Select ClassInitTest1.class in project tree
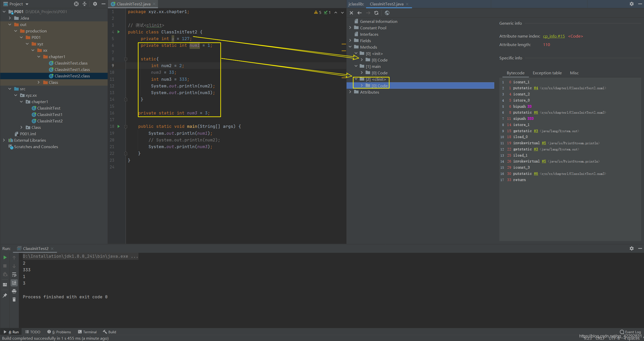Viewport: 644px width, 341px height. tap(72, 70)
